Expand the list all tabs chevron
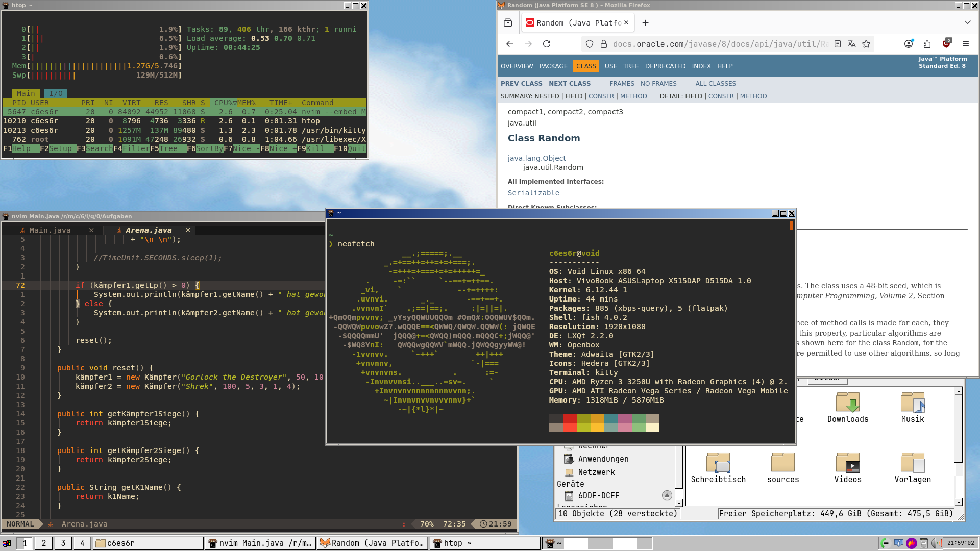The width and height of the screenshot is (980, 551). pos(967,23)
